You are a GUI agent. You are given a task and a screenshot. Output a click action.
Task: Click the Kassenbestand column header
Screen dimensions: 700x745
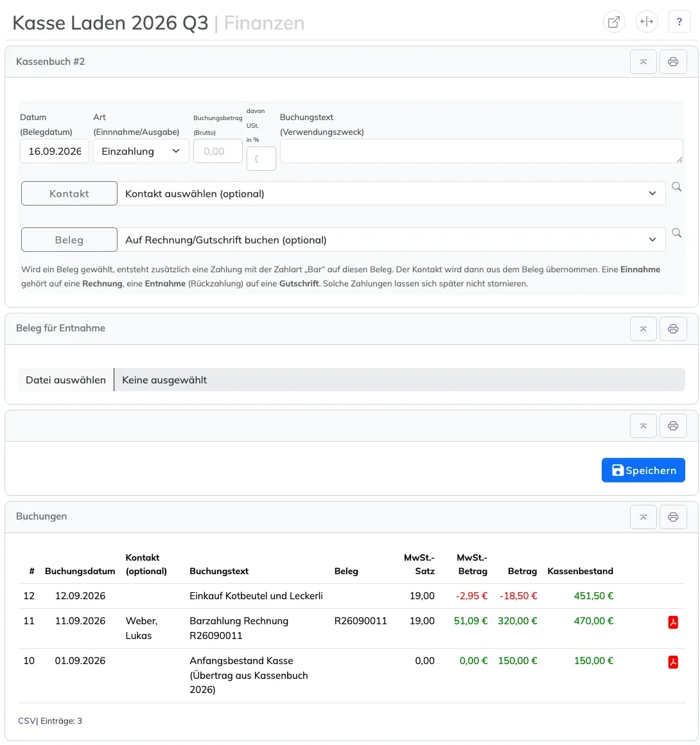click(580, 571)
